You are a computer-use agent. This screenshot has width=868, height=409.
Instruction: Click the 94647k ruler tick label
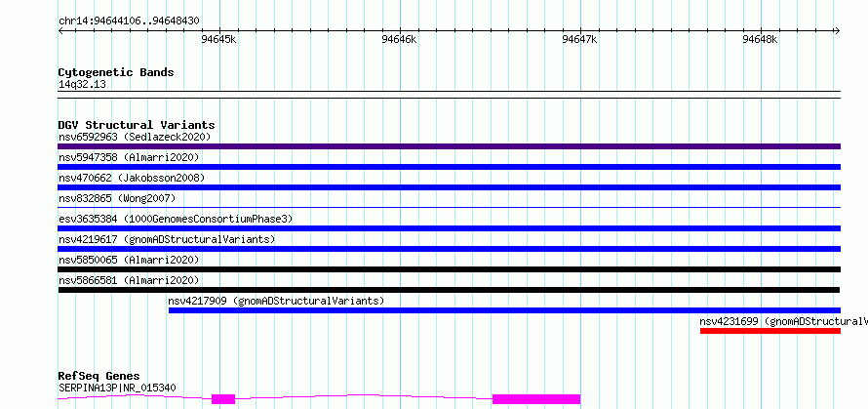[579, 40]
